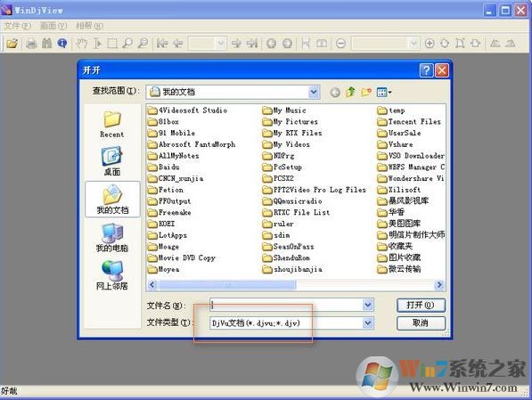Open the 相帮 help menu
This screenshot has width=532, height=400.
pyautogui.click(x=89, y=26)
